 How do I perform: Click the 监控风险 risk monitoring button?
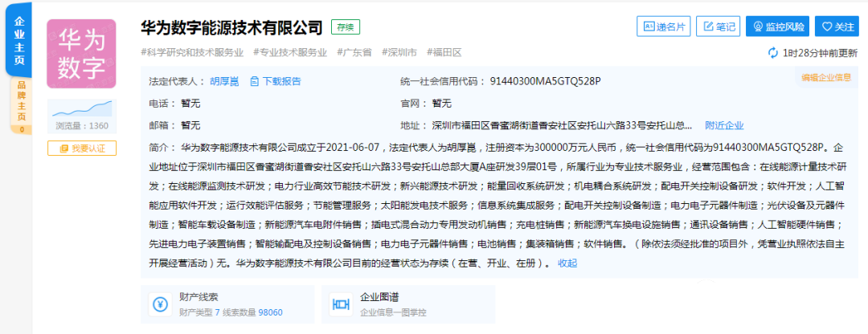[x=777, y=27]
